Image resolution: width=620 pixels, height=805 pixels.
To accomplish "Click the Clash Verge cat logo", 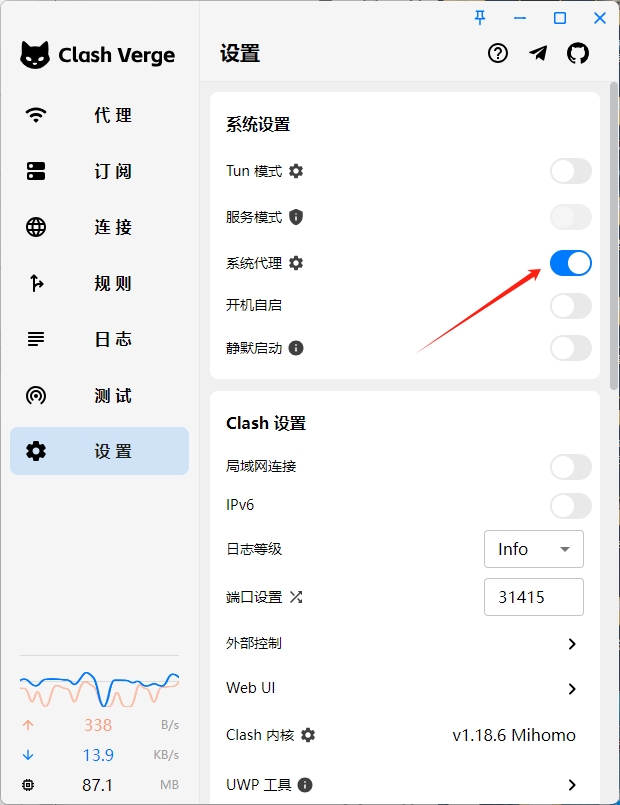I will click(35, 55).
